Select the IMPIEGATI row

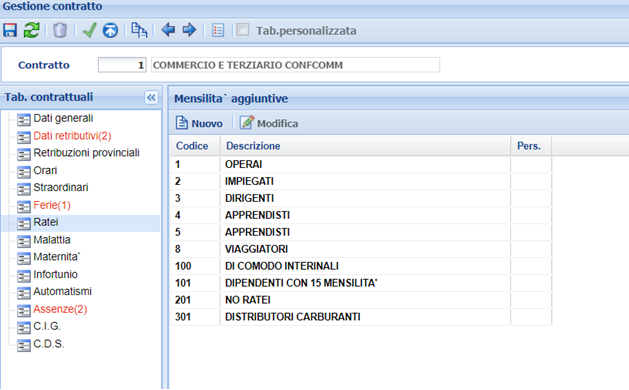click(x=361, y=181)
